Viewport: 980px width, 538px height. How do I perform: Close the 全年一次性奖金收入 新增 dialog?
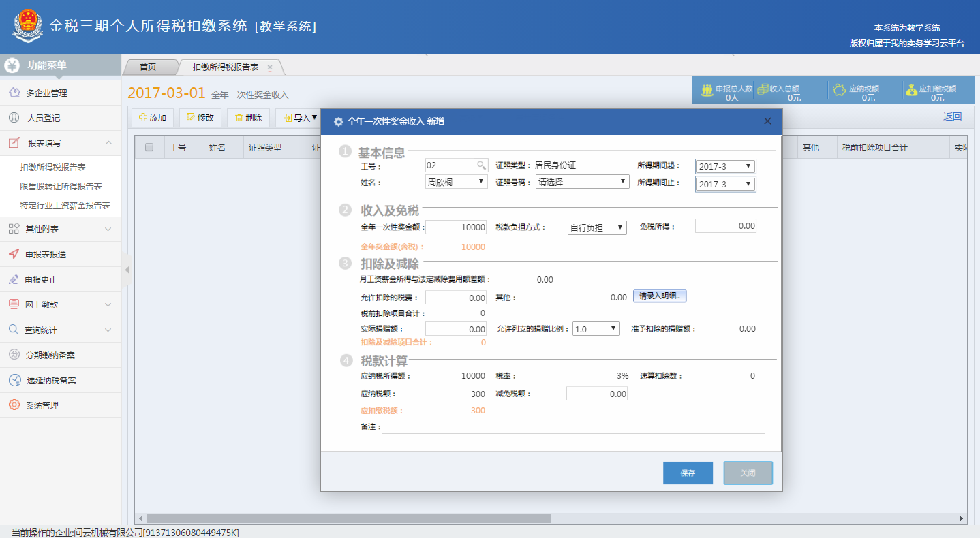(x=767, y=121)
